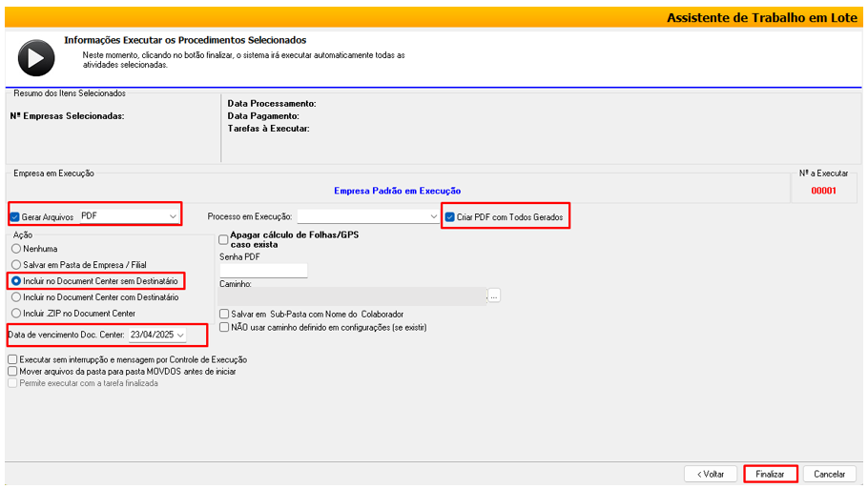The height and width of the screenshot is (489, 868).
Task: Select the Nenhuma radio option
Action: pyautogui.click(x=15, y=249)
